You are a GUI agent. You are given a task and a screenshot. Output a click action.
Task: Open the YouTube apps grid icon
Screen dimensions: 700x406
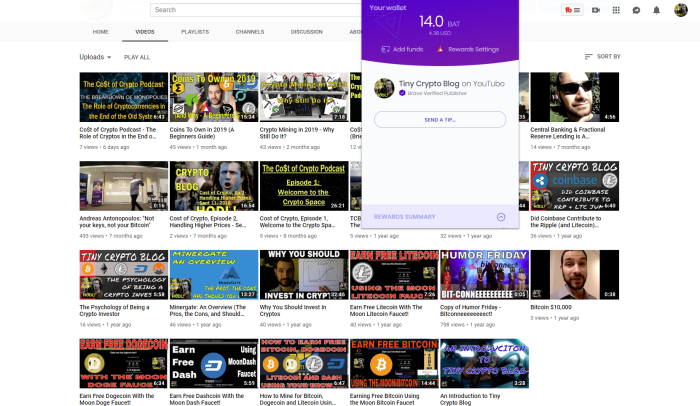click(616, 10)
